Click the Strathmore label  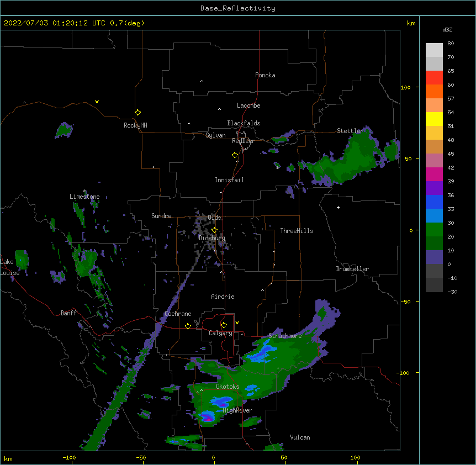(x=285, y=336)
